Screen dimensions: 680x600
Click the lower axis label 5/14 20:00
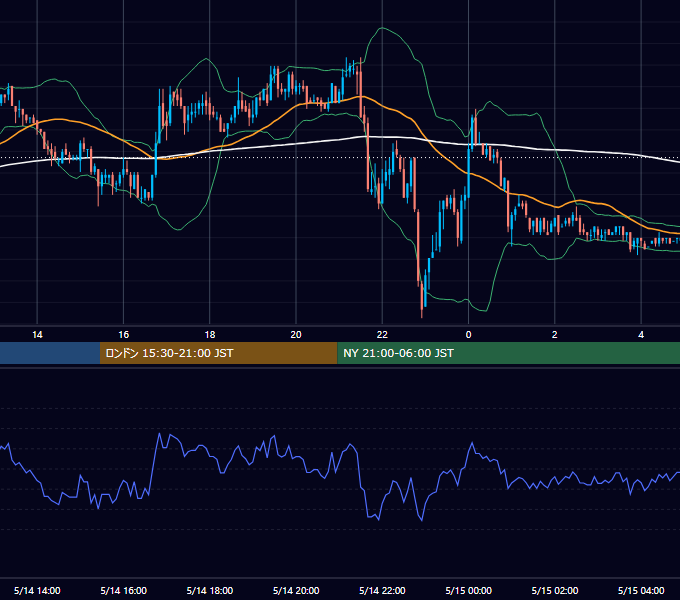[x=296, y=590]
